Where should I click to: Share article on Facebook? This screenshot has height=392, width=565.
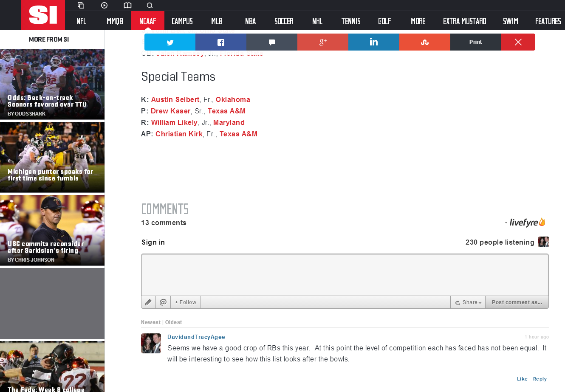click(221, 42)
